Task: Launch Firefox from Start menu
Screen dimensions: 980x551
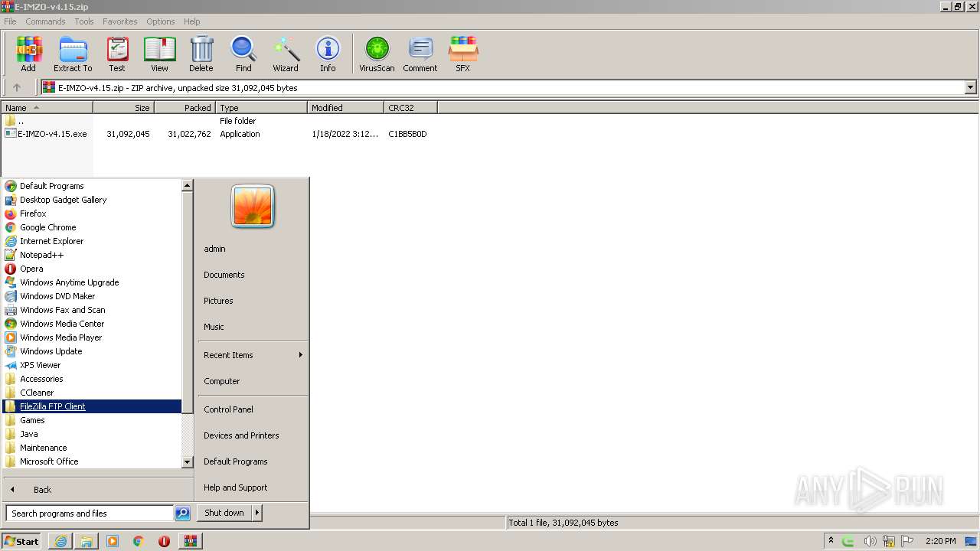Action: [x=92, y=214]
